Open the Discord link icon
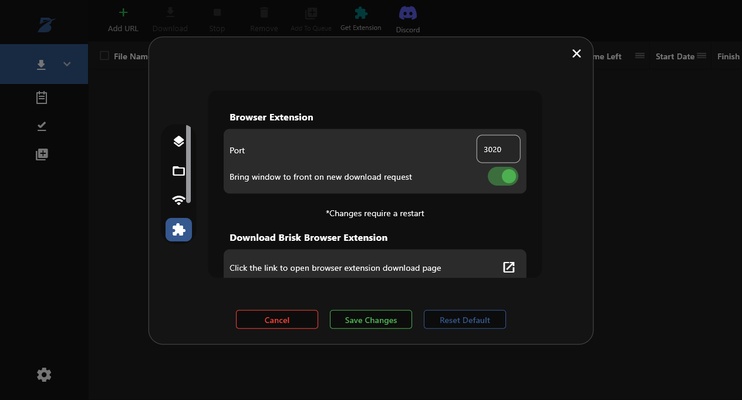The height and width of the screenshot is (400, 742). 407,13
